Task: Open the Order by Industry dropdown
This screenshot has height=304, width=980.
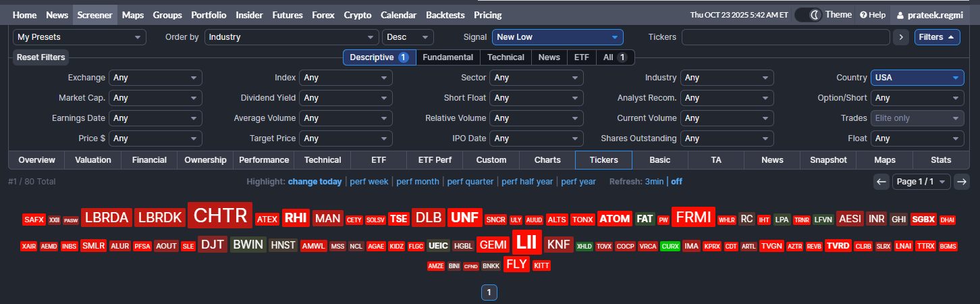Action: (292, 37)
